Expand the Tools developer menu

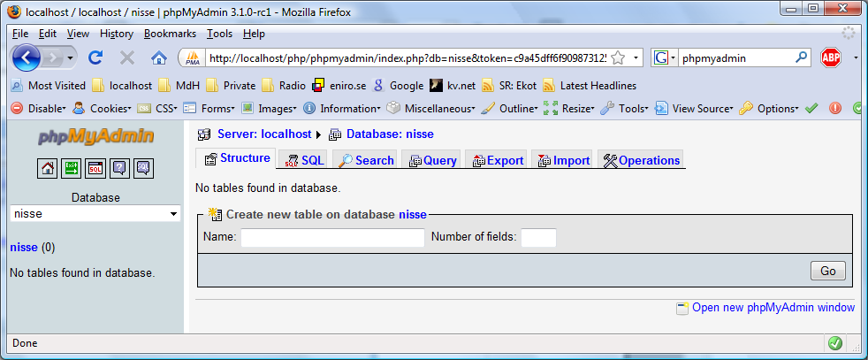pos(624,109)
